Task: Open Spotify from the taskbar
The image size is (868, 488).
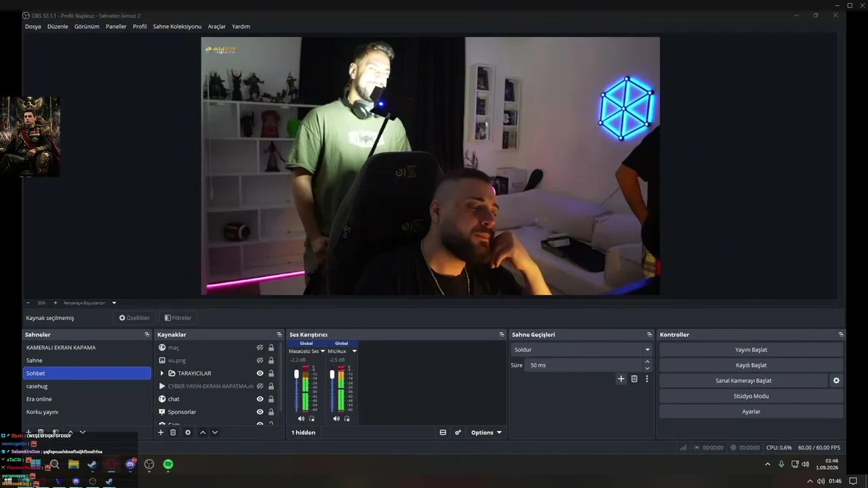Action: point(168,464)
